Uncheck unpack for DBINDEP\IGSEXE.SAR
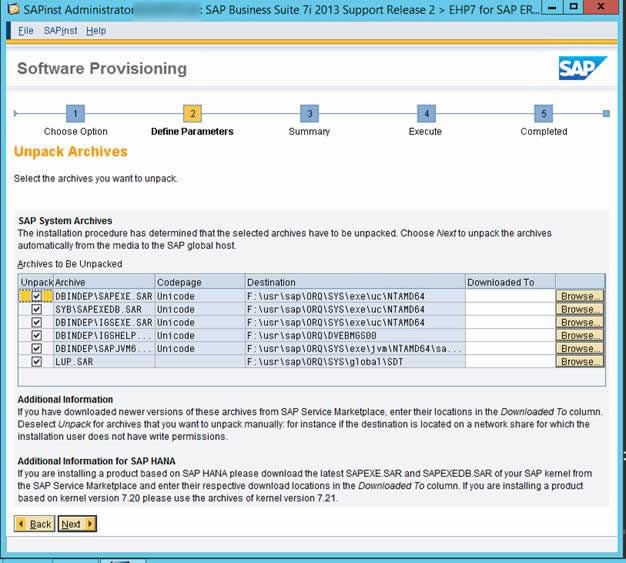The height and width of the screenshot is (563, 626). point(36,323)
